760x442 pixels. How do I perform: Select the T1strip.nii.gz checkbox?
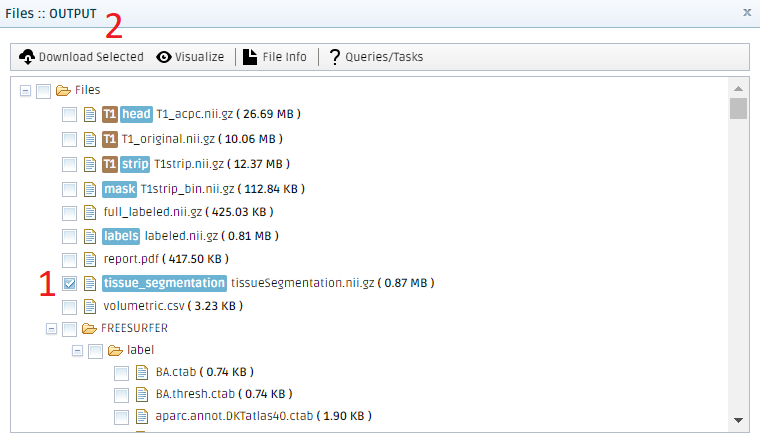69,164
